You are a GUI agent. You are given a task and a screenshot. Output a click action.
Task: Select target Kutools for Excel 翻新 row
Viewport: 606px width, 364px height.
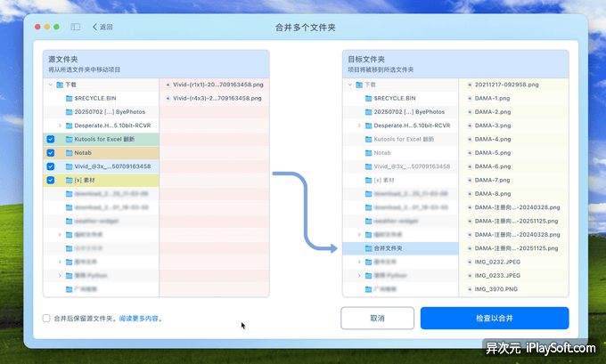pyautogui.click(x=400, y=139)
